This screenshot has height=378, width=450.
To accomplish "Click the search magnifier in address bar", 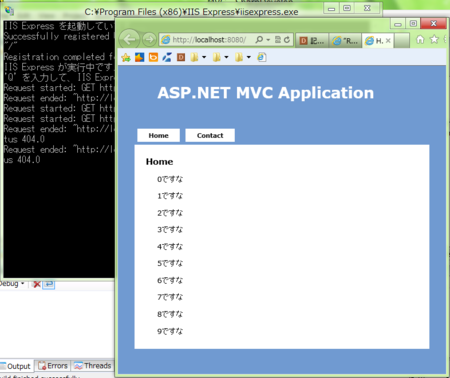I will 259,40.
